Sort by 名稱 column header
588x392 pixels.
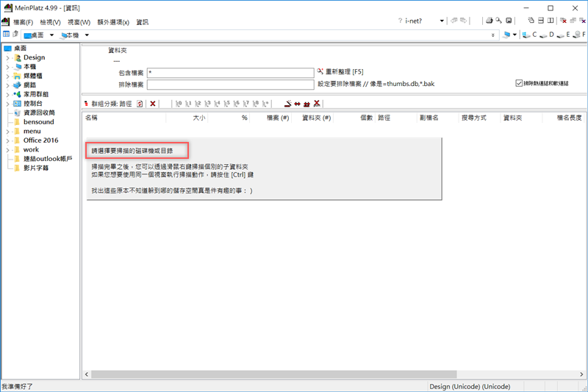click(124, 118)
